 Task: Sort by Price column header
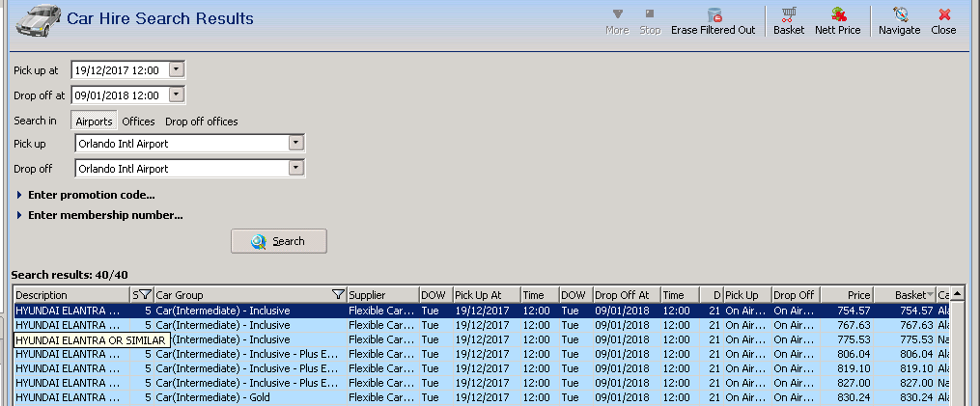tap(847, 295)
